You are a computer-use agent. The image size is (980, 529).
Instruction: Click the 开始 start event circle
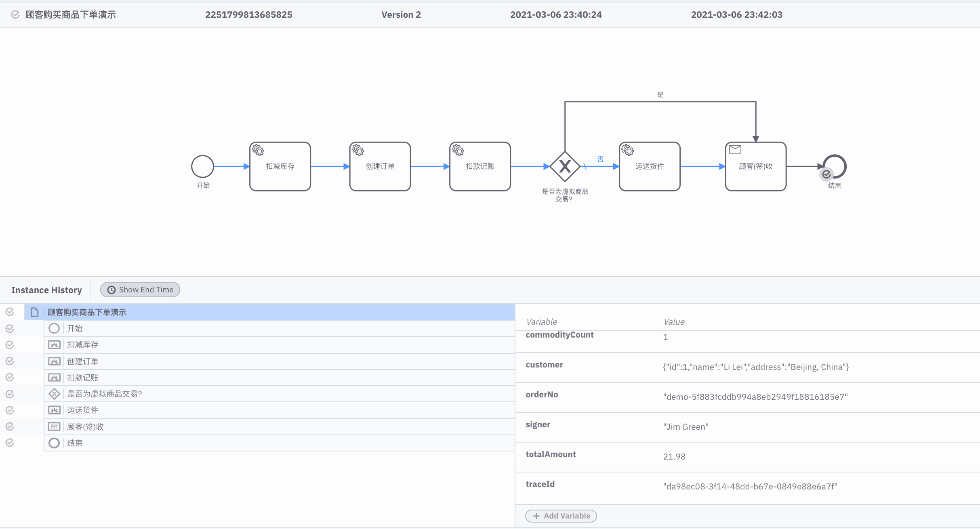(202, 166)
